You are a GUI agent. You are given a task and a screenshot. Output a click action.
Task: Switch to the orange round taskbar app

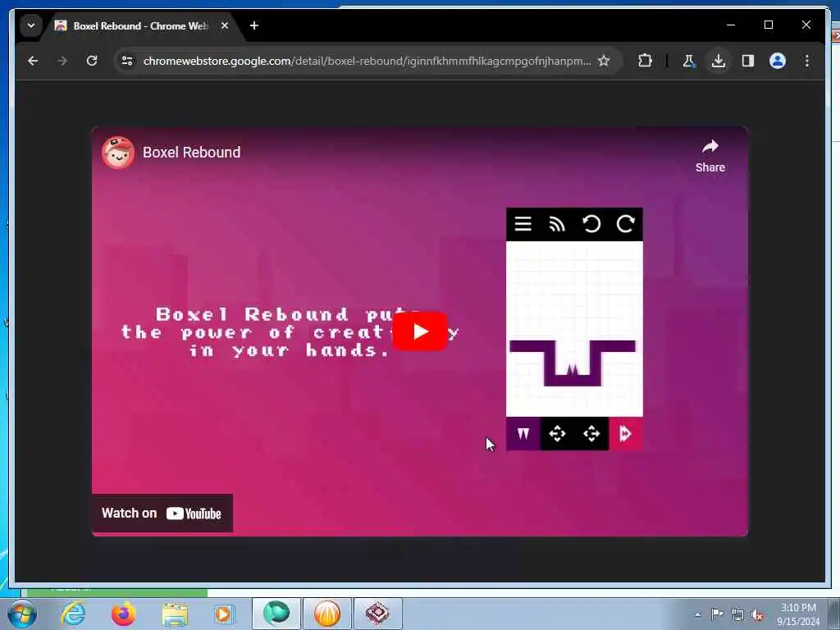(x=327, y=614)
